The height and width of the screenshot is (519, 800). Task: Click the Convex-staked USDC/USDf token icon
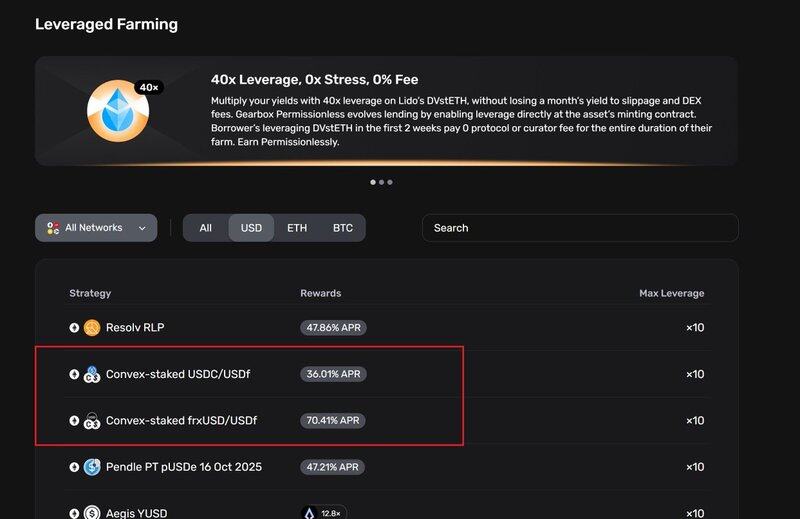coord(92,374)
